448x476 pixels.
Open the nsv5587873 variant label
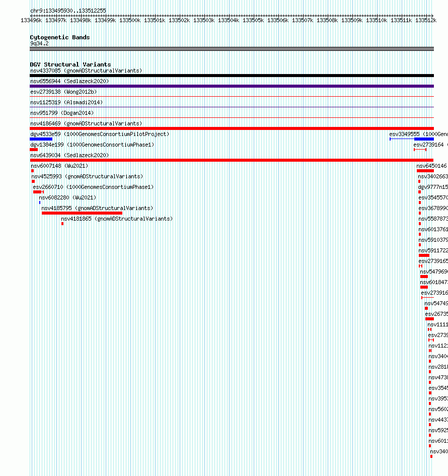tap(433, 219)
